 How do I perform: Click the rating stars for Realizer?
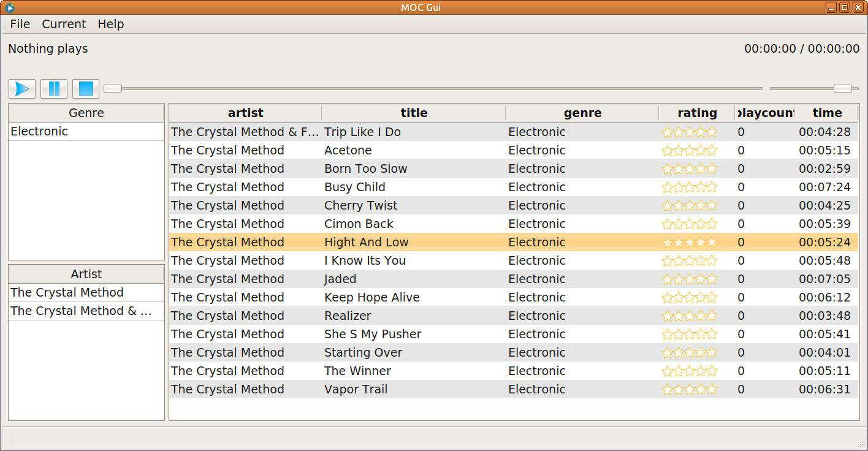(x=690, y=316)
